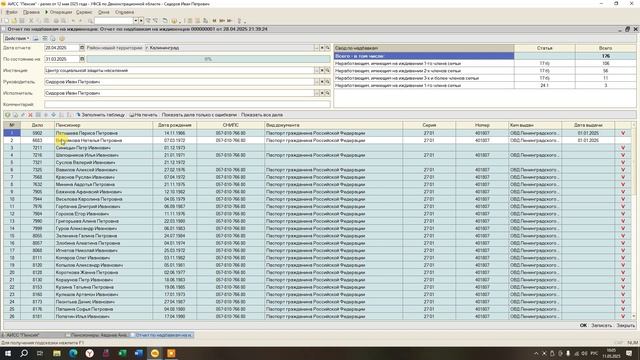
Task: Click Показать дела только с ошибками
Action: pos(199,115)
